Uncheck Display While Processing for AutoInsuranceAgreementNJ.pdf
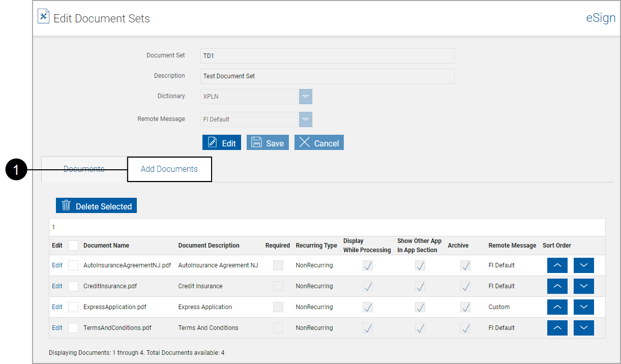The height and width of the screenshot is (364, 621). [367, 265]
